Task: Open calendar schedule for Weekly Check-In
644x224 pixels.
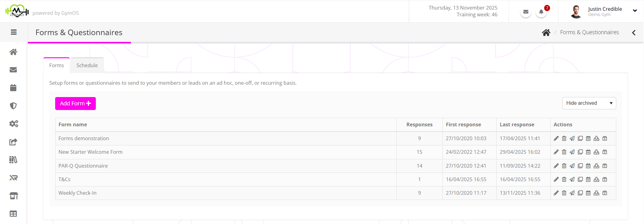Action: pyautogui.click(x=588, y=193)
